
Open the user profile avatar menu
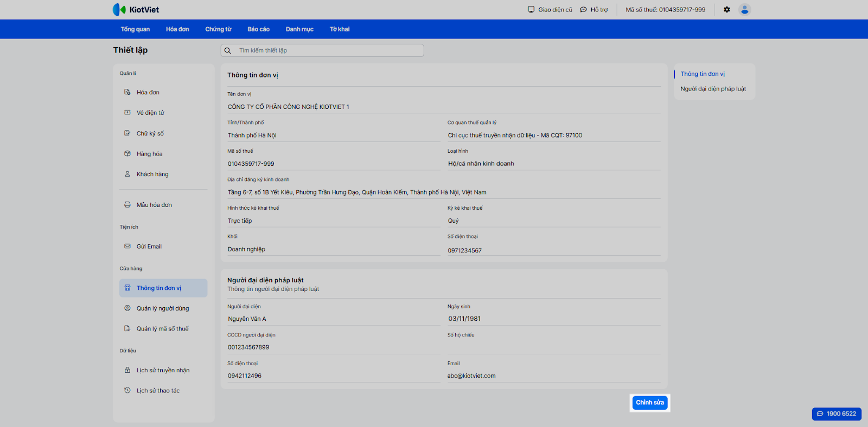tap(744, 10)
